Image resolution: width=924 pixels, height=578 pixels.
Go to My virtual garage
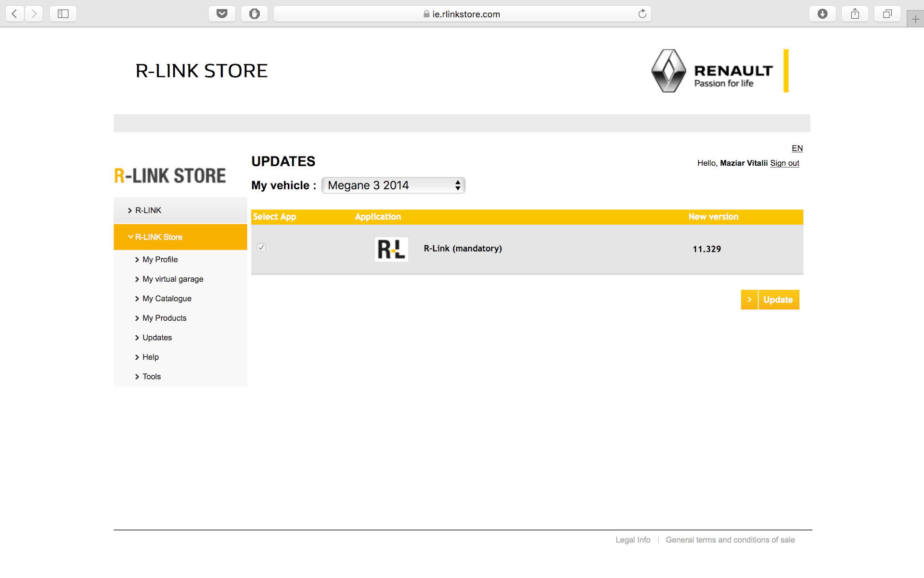pyautogui.click(x=173, y=279)
